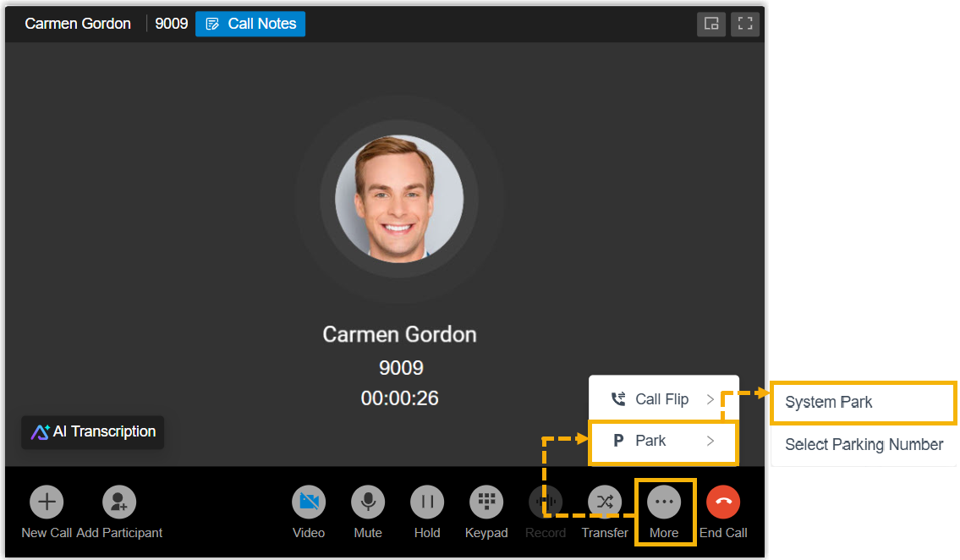Choose Select Parking Number option
The width and height of the screenshot is (960, 560).
(864, 445)
